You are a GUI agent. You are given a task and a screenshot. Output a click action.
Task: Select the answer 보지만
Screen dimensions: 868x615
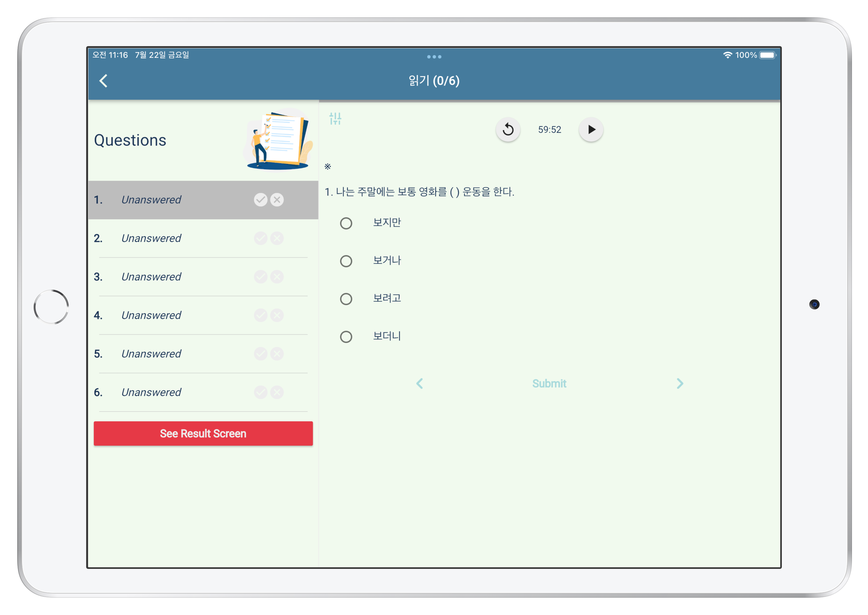pos(346,223)
